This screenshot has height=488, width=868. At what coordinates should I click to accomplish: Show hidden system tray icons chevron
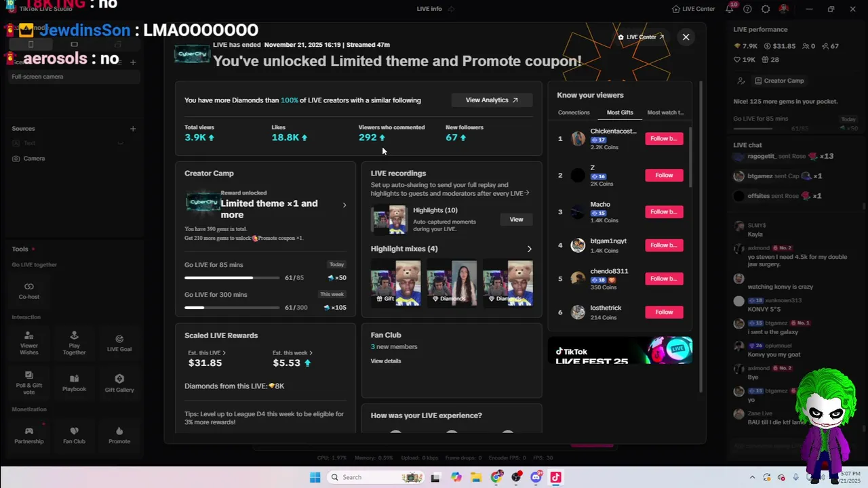(x=753, y=477)
